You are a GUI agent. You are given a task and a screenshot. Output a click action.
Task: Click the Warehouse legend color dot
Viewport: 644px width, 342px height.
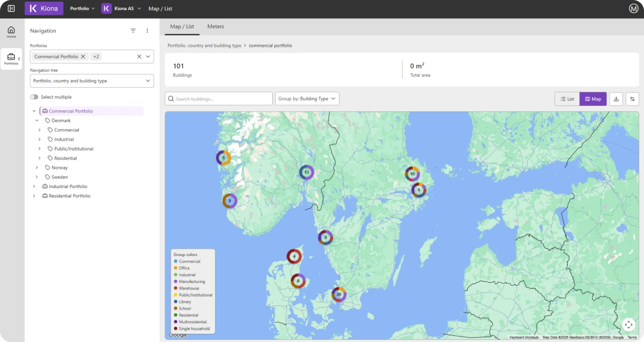(176, 288)
